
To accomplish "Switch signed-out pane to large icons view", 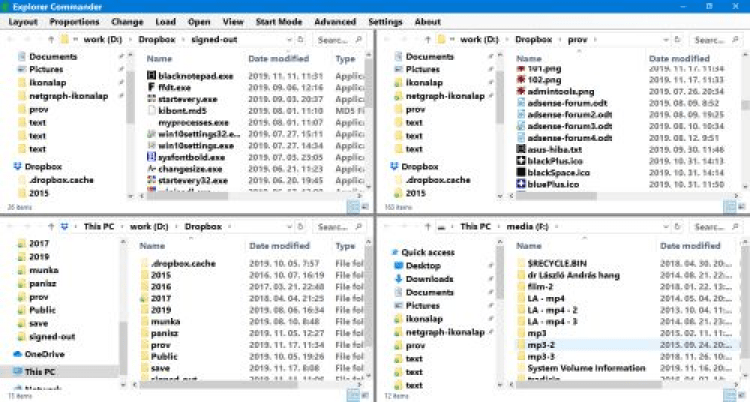I will coord(365,207).
